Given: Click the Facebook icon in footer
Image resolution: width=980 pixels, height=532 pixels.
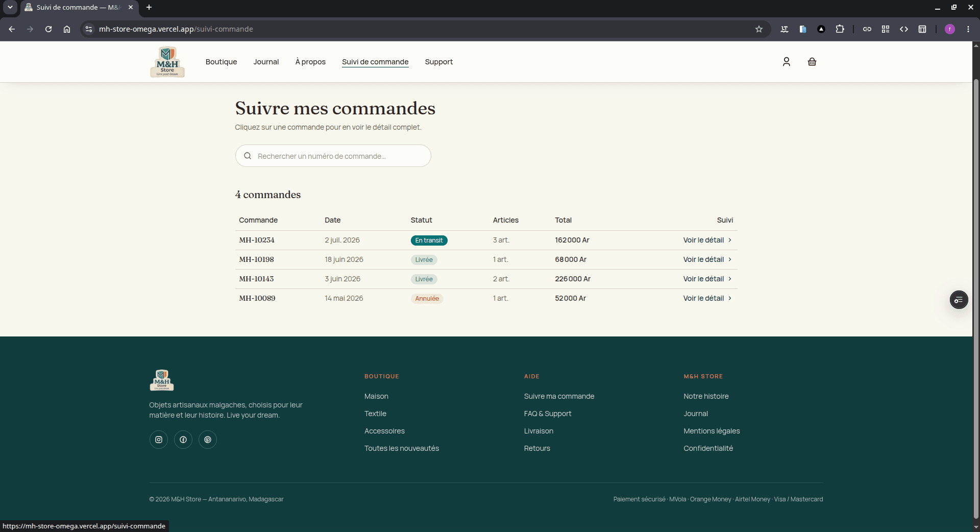Looking at the screenshot, I should [x=183, y=440].
